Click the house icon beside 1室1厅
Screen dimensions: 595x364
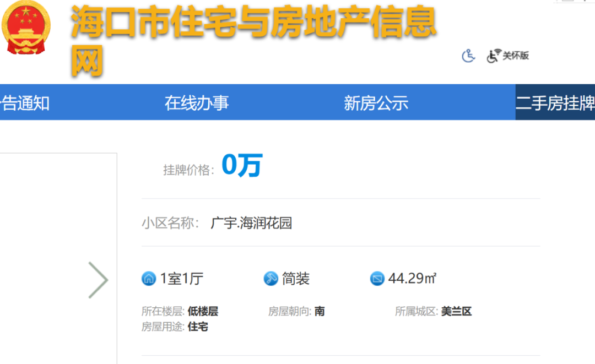coord(148,279)
